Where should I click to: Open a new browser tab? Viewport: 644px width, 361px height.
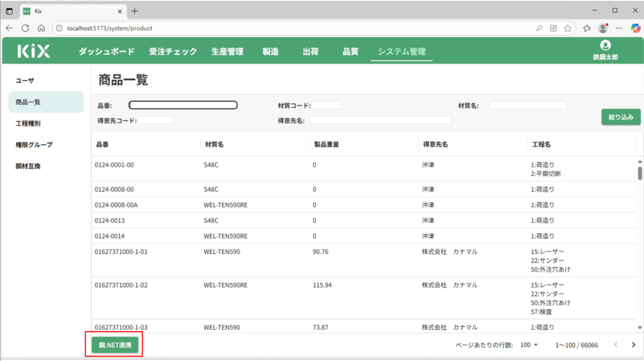point(135,11)
